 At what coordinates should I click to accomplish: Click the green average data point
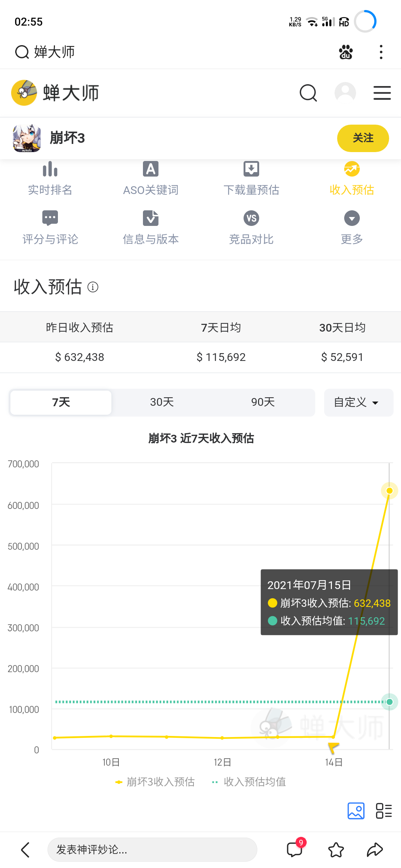389,702
